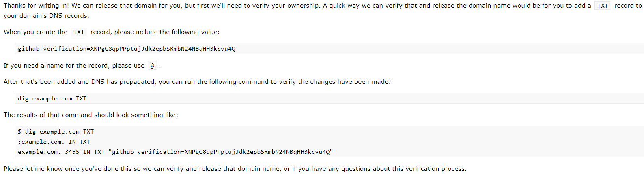Click the 3455 TTL value in the results
644x174 pixels.
[x=72, y=152]
